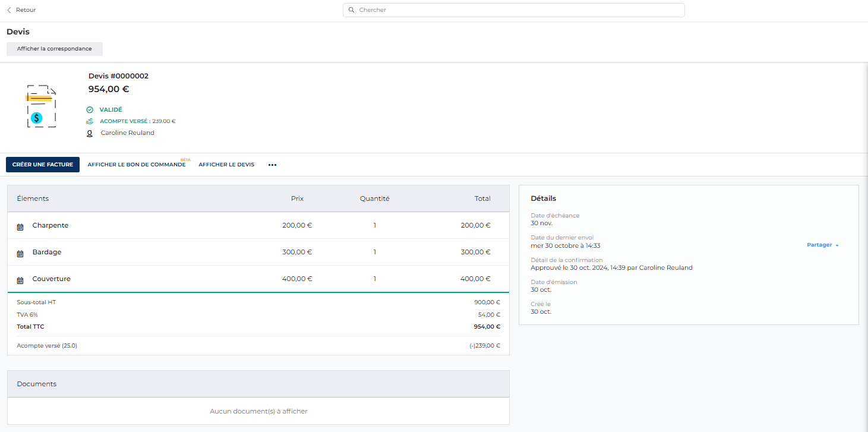Click the quote document illustration icon
868x432 pixels.
click(42, 106)
